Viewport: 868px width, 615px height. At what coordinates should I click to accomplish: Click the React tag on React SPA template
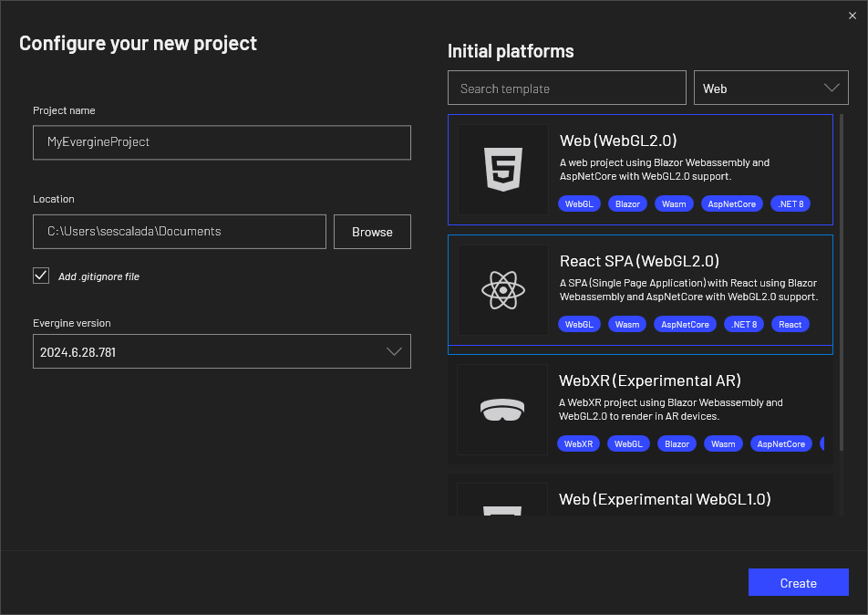tap(790, 324)
